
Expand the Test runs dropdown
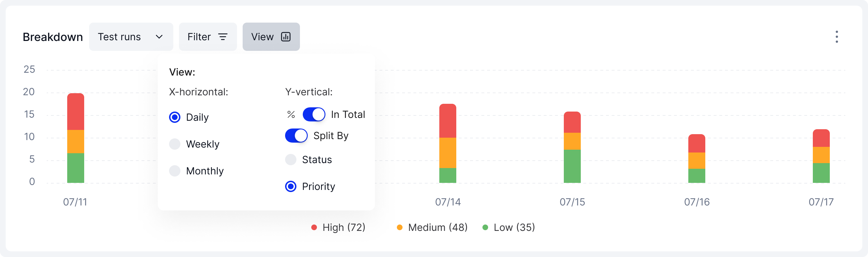131,37
